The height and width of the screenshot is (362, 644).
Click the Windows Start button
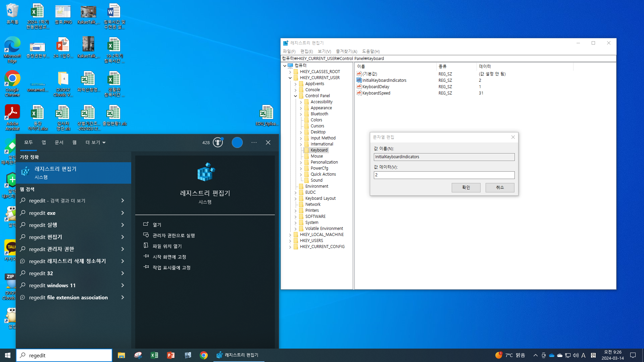[8, 355]
